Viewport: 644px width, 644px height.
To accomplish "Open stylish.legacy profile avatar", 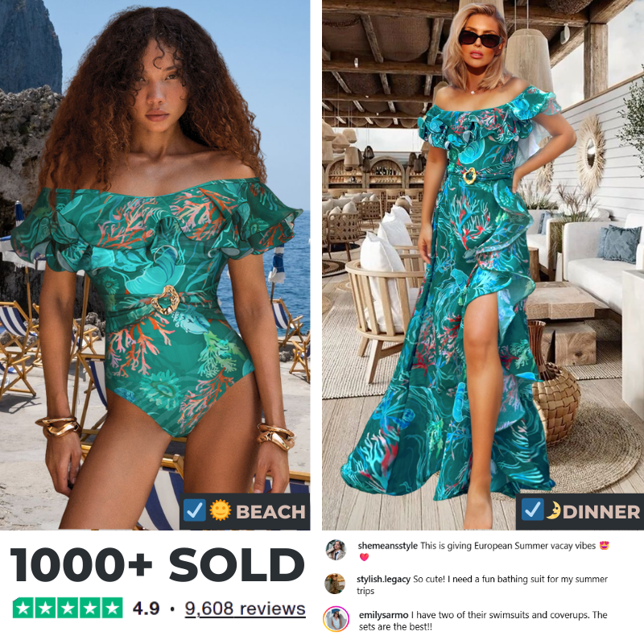I will [x=335, y=584].
